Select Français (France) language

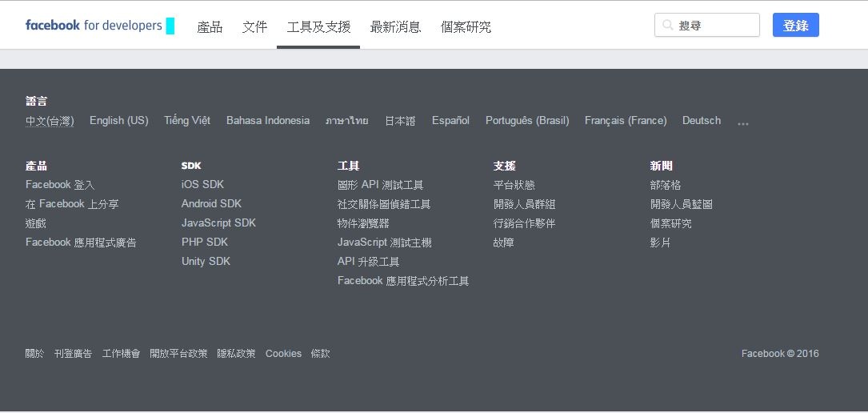click(x=626, y=121)
